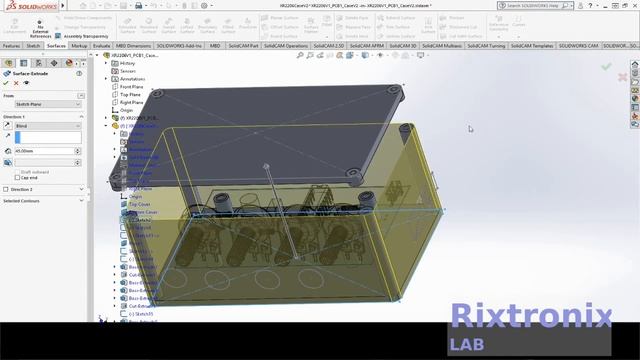Open DimXpertManager tab icon
The height and width of the screenshot is (360, 640).
tap(54, 63)
